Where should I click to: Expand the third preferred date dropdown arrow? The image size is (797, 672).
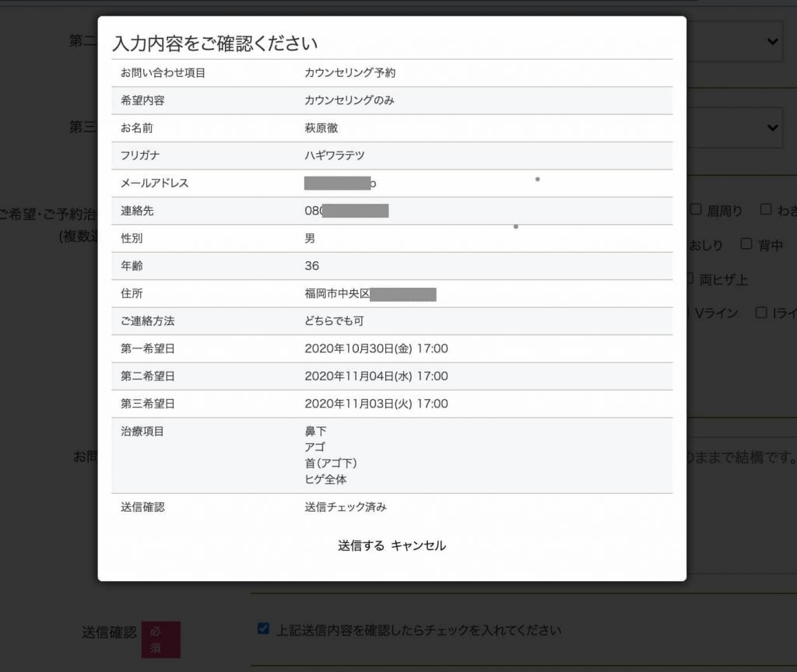pos(772,127)
